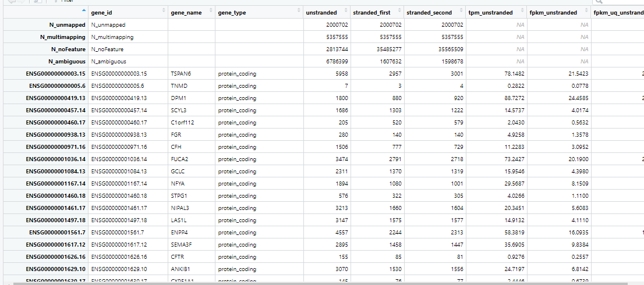The width and height of the screenshot is (644, 285).
Task: Select gene name ANKIB1
Action: (180, 269)
